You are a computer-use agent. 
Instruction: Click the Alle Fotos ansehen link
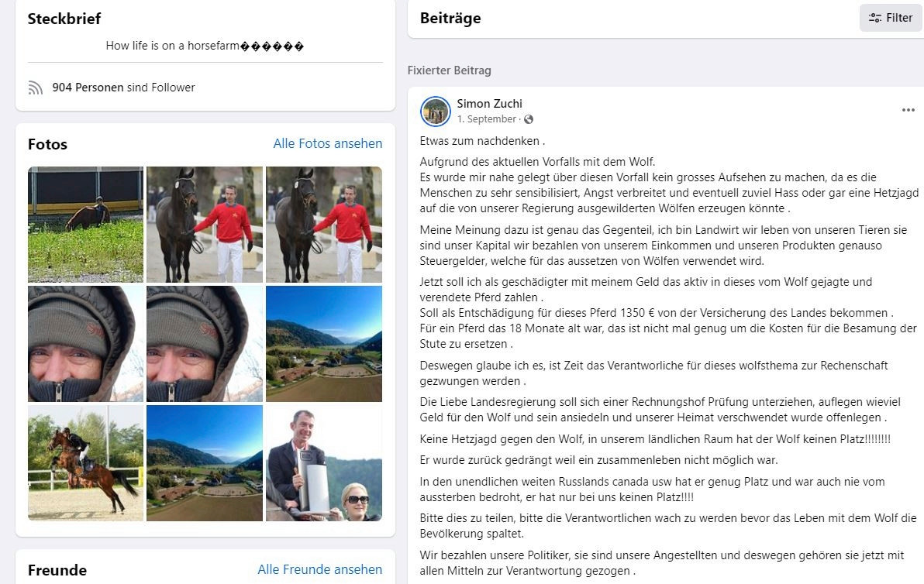328,143
